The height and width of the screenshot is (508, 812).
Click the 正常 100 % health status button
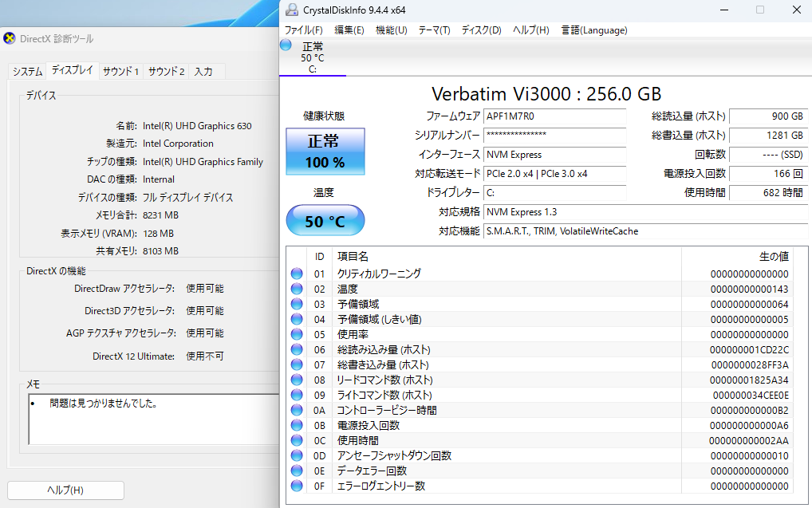tap(325, 152)
